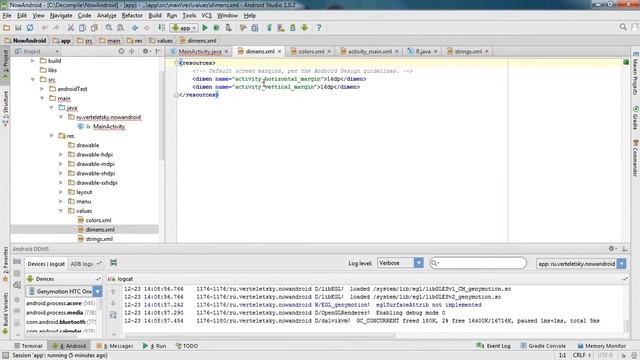Open the Memory Monitor
The height and width of the screenshot is (360, 640).
(x=602, y=346)
